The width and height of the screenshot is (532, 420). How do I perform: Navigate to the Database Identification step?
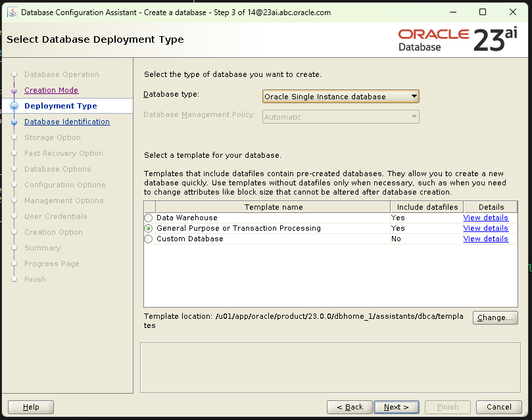pos(66,122)
